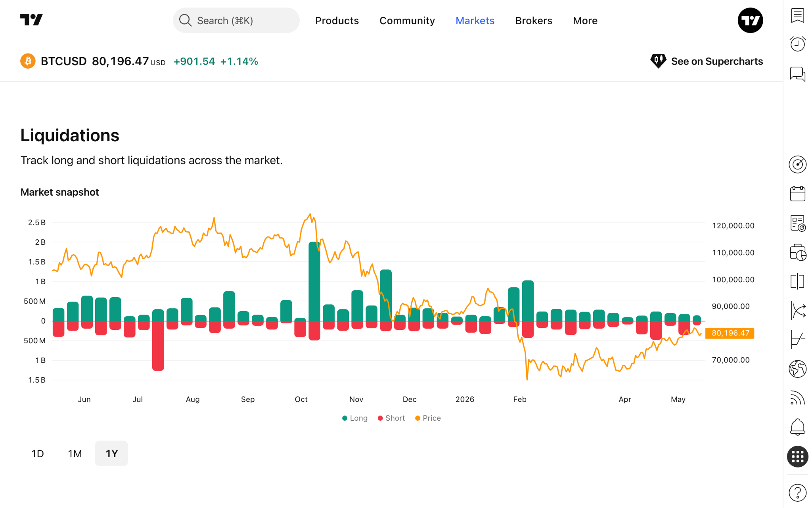Expand the More menu

tap(585, 21)
